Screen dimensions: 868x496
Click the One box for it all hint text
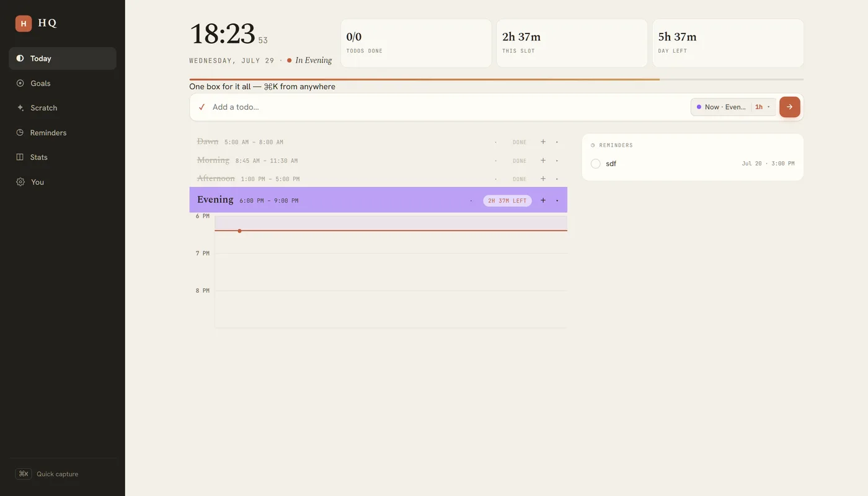(262, 87)
